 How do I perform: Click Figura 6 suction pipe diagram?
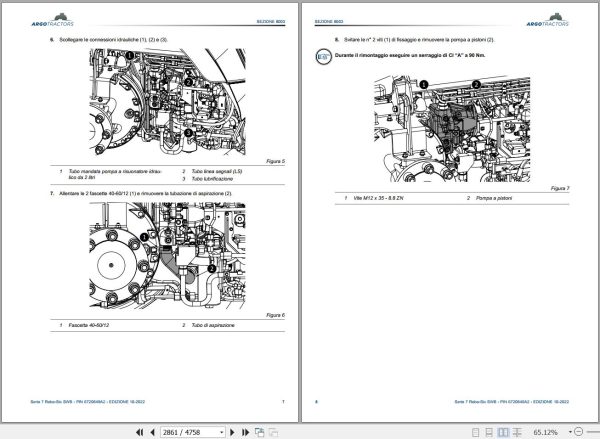(x=168, y=255)
